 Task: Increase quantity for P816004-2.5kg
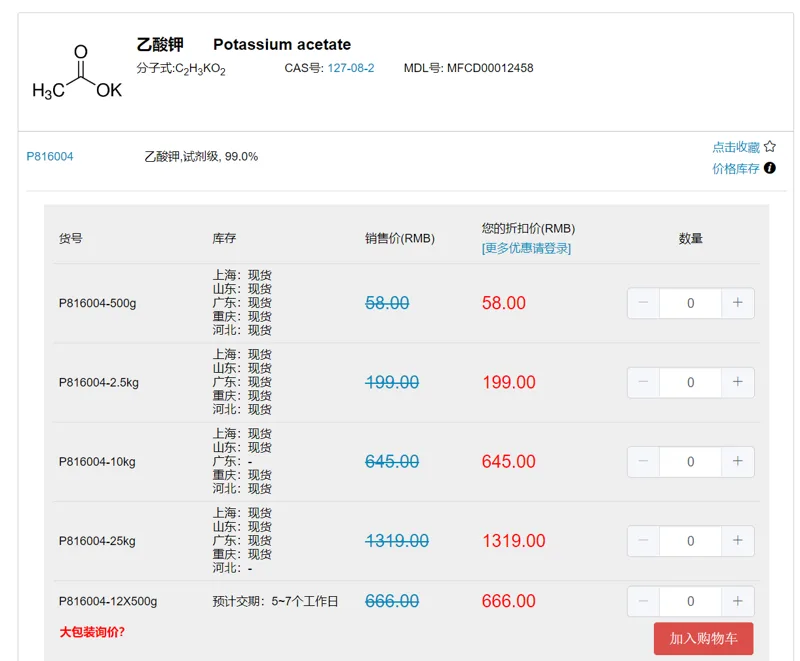tap(738, 382)
